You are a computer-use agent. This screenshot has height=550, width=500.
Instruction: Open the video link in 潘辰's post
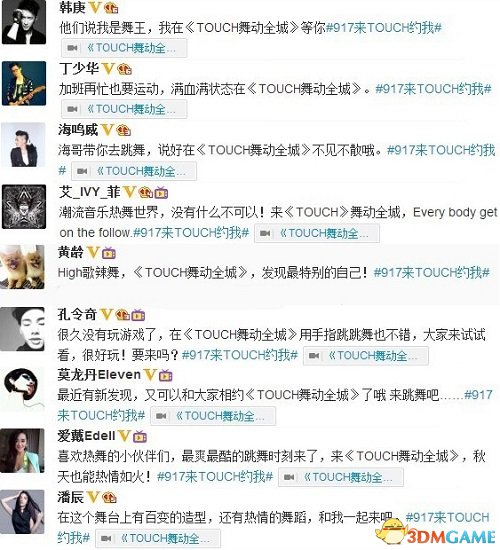[158, 538]
